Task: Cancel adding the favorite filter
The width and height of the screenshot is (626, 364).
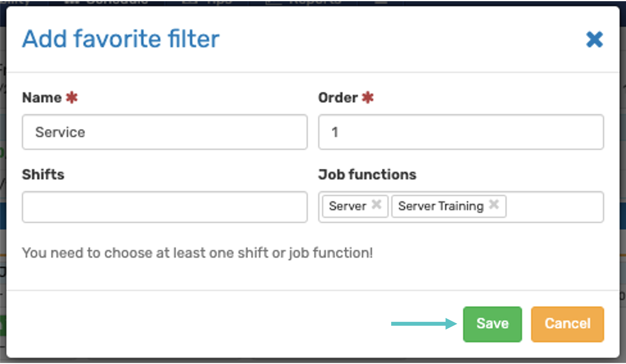Action: [x=567, y=324]
